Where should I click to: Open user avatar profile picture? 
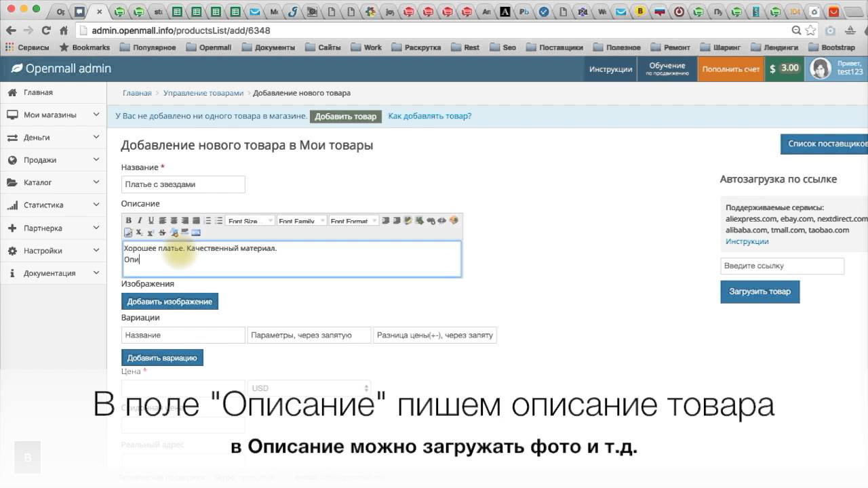[821, 68]
